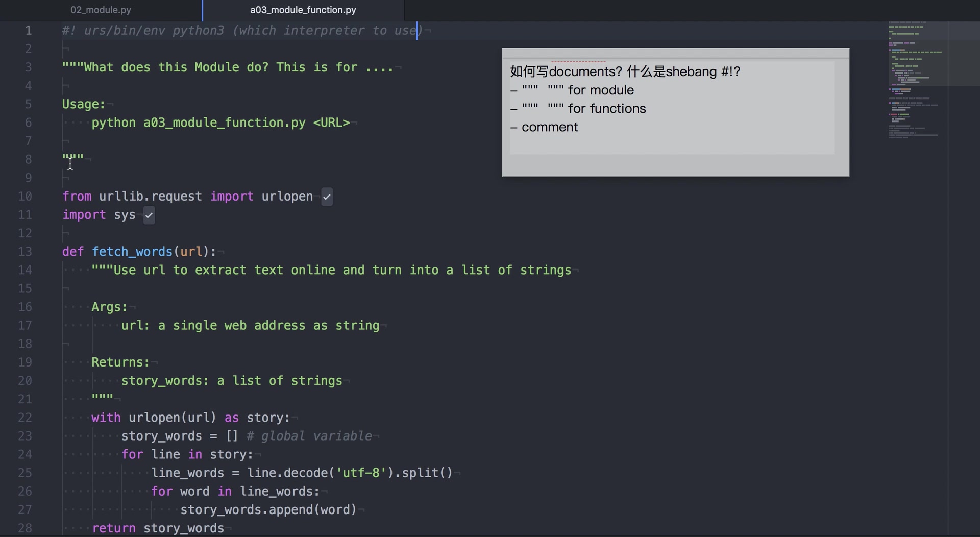The height and width of the screenshot is (537, 980).
Task: Click the 'Returns:' docstring heading
Action: (120, 362)
